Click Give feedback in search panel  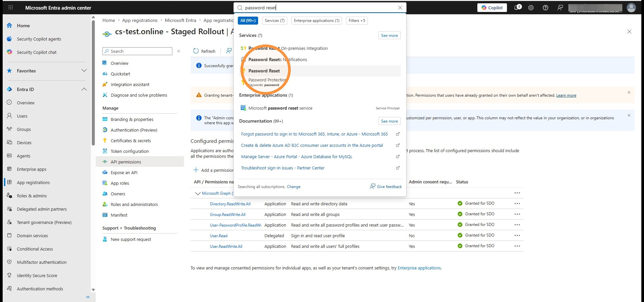pos(386,187)
